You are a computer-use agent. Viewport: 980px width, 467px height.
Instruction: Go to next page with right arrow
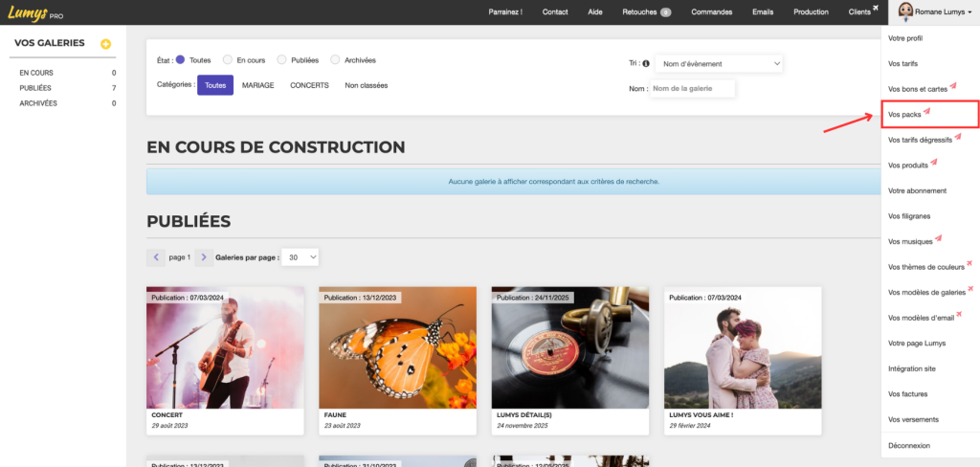tap(204, 257)
